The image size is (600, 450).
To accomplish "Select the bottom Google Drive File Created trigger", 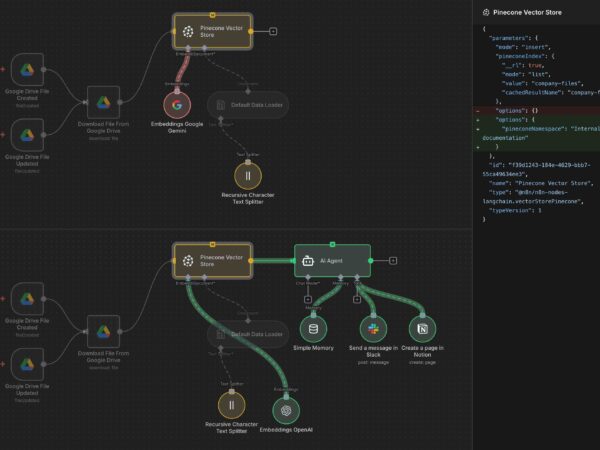I will pyautogui.click(x=27, y=298).
